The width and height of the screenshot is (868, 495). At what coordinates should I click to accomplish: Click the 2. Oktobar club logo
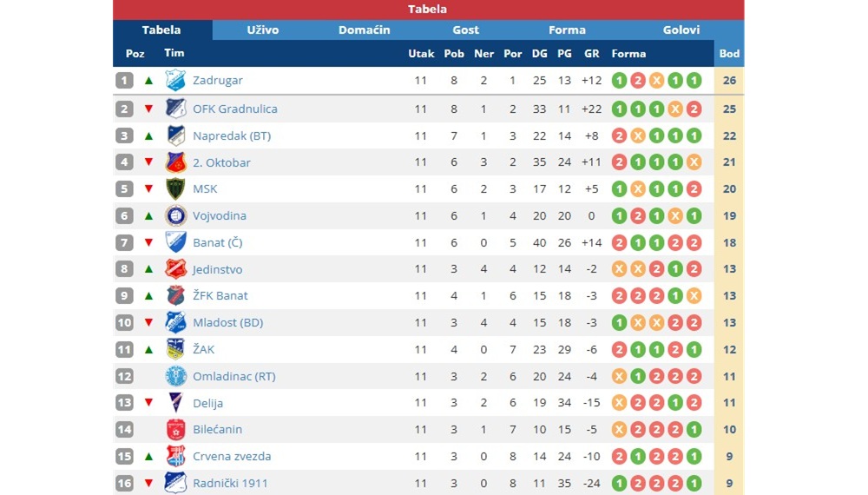click(175, 162)
